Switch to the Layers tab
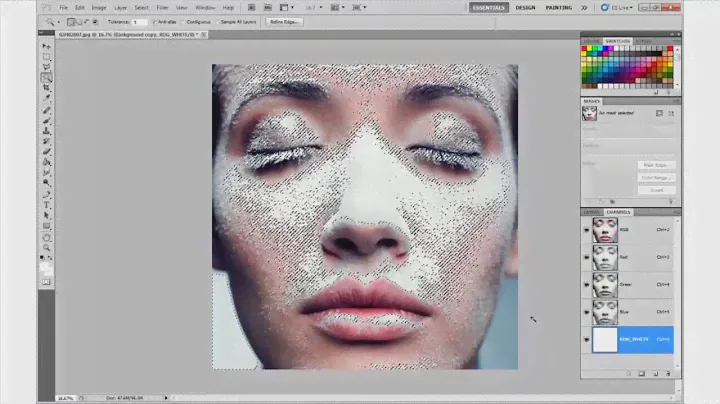The width and height of the screenshot is (720, 404). [x=592, y=212]
